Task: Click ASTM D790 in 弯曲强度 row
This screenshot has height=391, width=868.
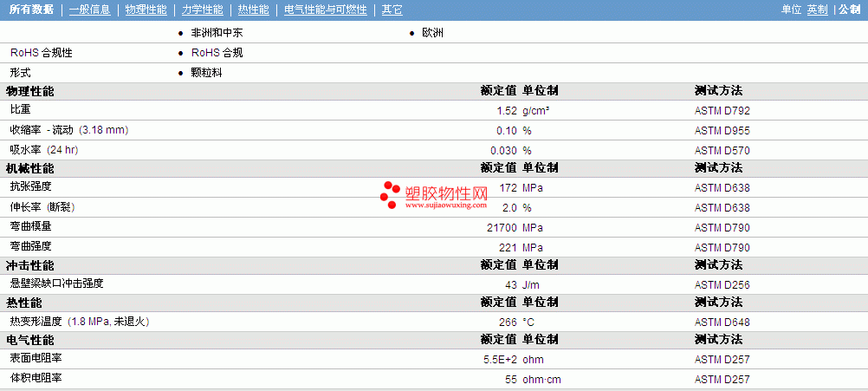Action: pyautogui.click(x=722, y=247)
